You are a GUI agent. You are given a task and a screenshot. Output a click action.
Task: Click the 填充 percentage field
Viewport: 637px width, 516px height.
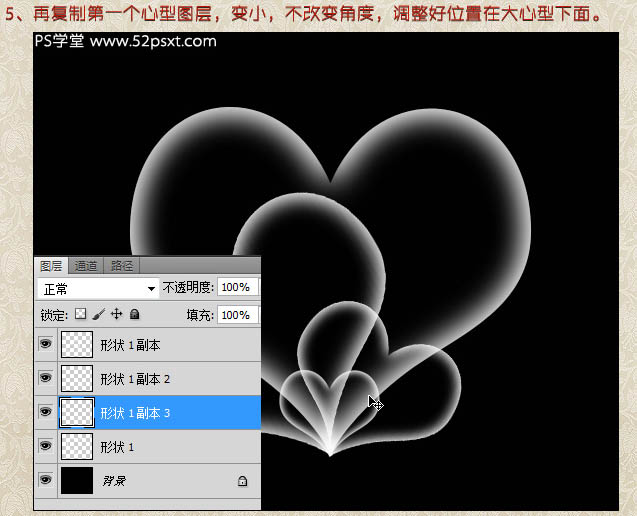click(x=236, y=314)
